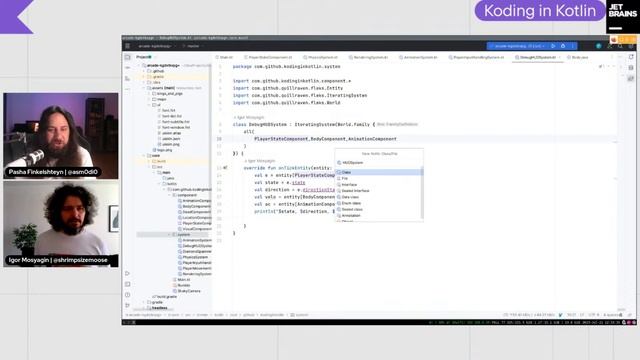This screenshot has height=360, width=640.
Task: Open the database tool window icon
Action: 631,68
